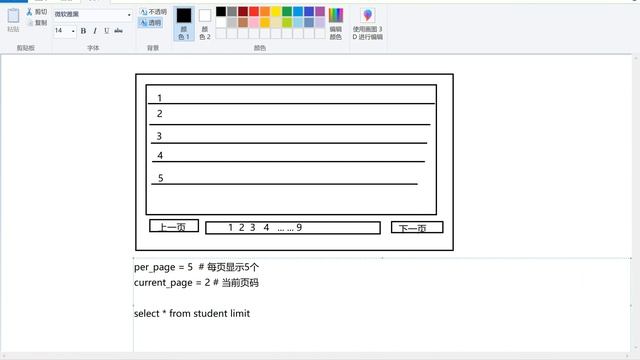Viewport: 640px width, 360px height.
Task: Toggle Italic text formatting
Action: 95,31
